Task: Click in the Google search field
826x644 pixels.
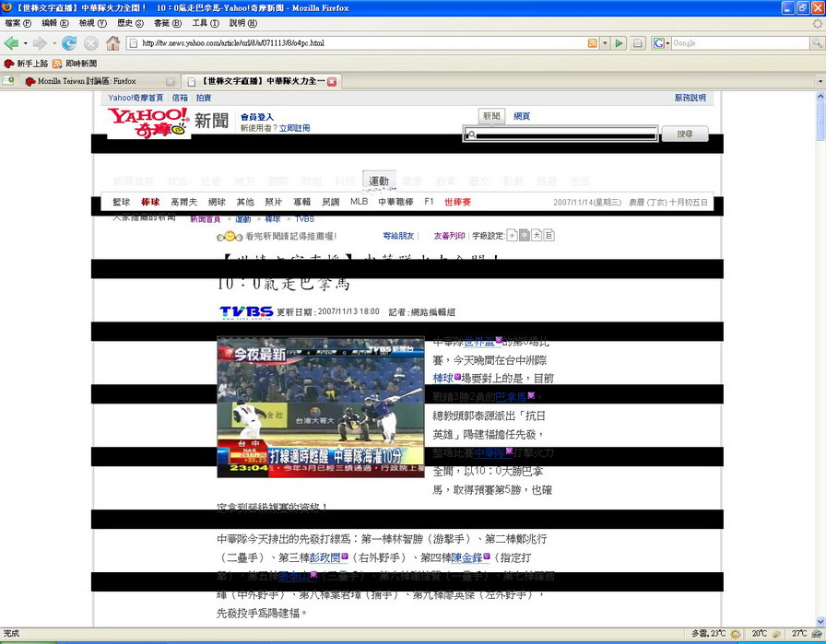Action: pyautogui.click(x=740, y=43)
